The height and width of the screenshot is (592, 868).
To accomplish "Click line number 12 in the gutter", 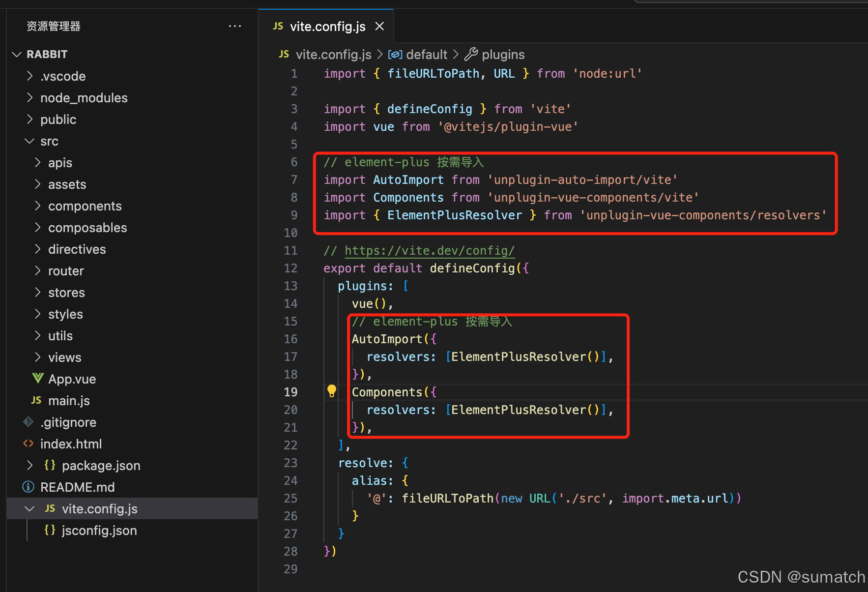I will (x=290, y=268).
